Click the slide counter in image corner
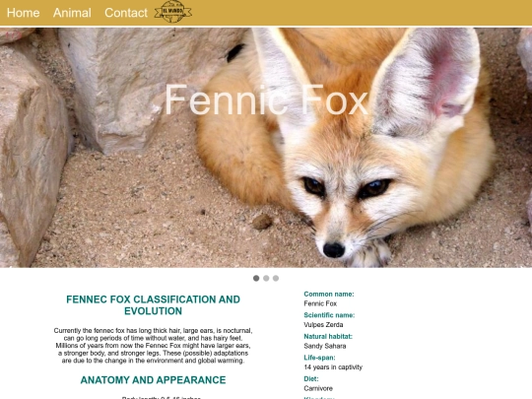The image size is (532, 399). click(14, 34)
